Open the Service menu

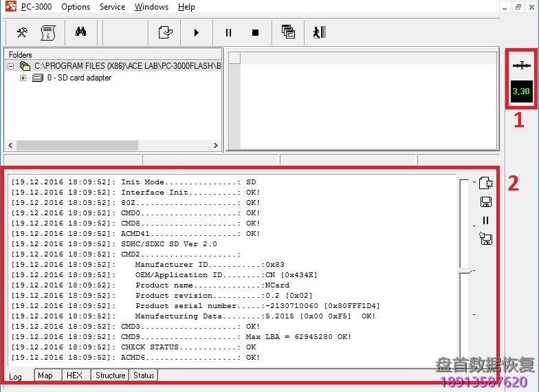click(112, 7)
